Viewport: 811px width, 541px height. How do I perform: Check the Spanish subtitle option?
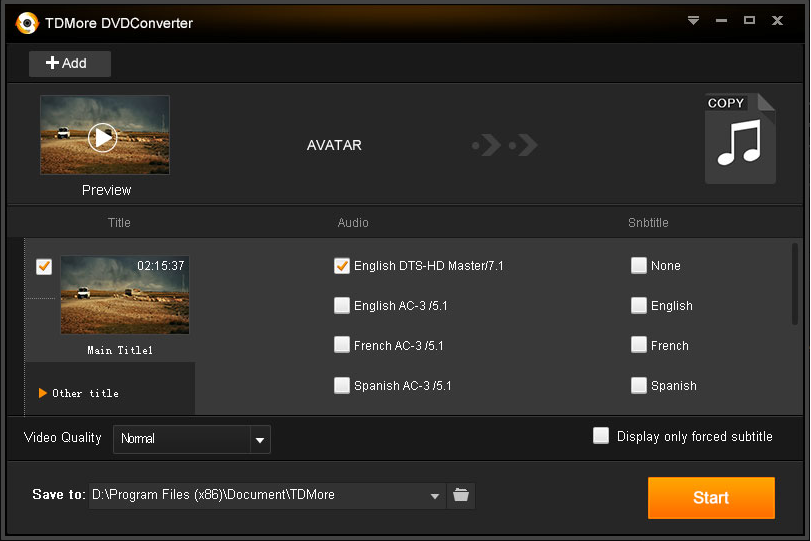pyautogui.click(x=639, y=385)
